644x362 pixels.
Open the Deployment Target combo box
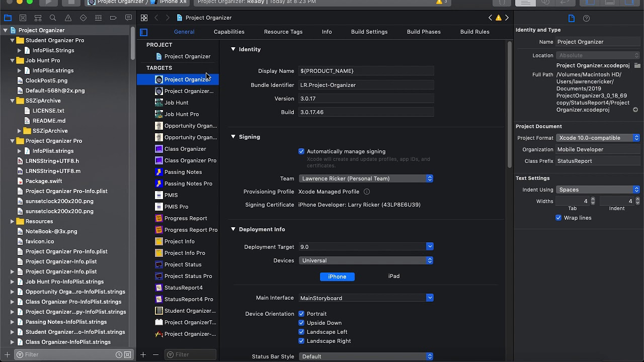click(x=366, y=247)
